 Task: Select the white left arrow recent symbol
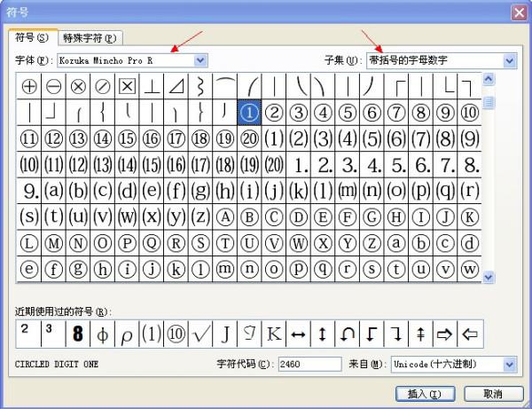pyautogui.click(x=470, y=334)
